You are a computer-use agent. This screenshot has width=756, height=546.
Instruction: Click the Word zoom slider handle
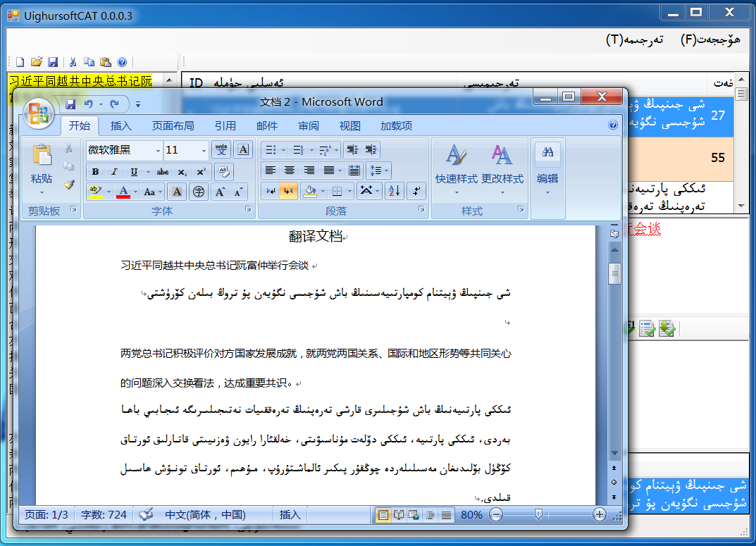click(538, 515)
